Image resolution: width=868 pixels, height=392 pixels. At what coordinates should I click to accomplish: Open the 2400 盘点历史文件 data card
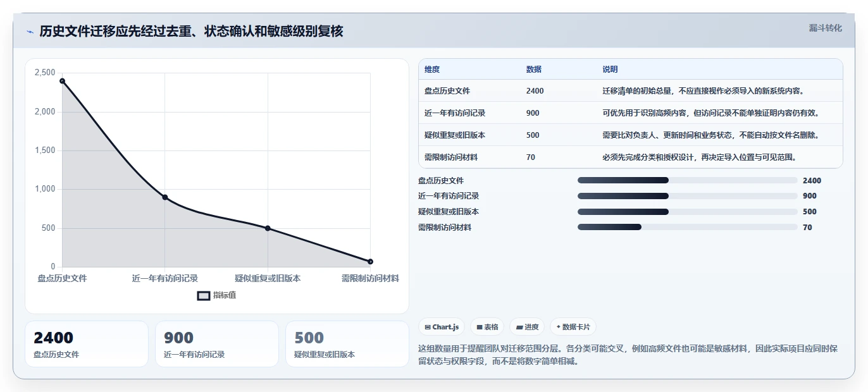pyautogui.click(x=87, y=344)
